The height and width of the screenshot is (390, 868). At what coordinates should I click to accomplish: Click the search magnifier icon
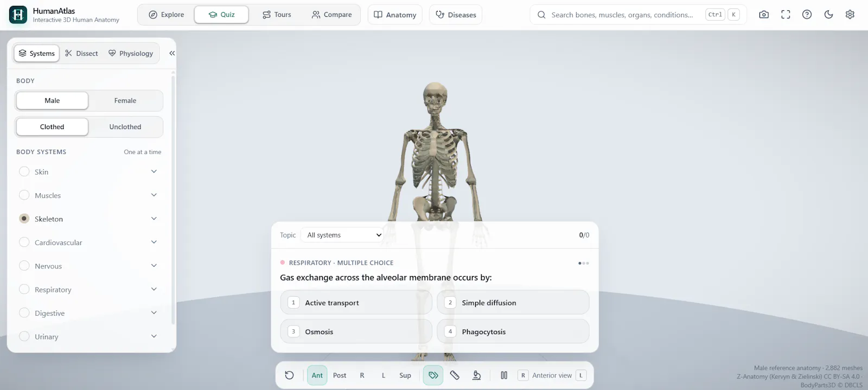click(541, 15)
